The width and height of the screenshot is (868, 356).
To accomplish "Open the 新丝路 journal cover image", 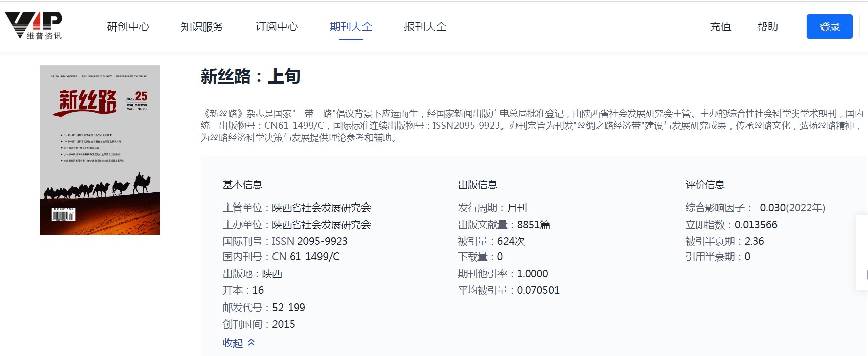I will [x=100, y=150].
